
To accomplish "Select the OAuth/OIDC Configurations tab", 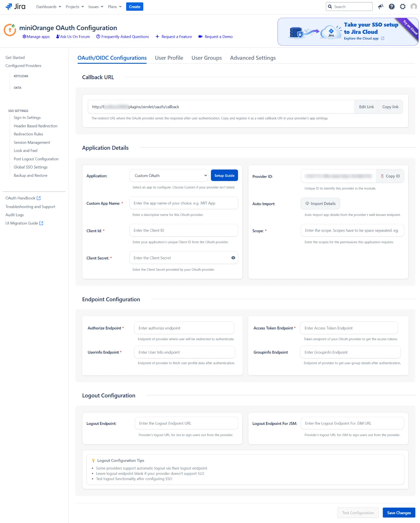I will point(112,58).
